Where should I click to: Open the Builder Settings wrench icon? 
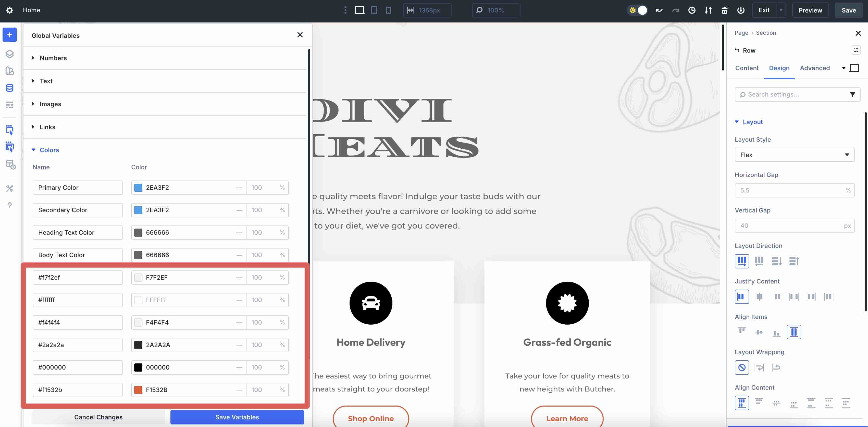[9, 188]
